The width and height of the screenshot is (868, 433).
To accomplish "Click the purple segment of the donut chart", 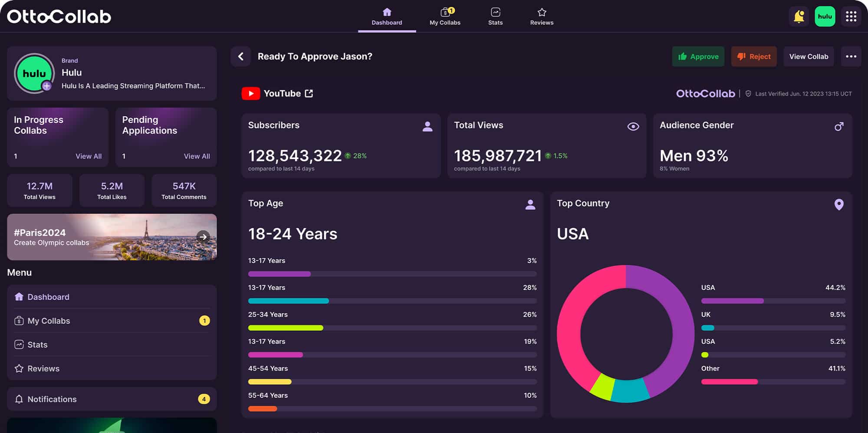I will [681, 321].
